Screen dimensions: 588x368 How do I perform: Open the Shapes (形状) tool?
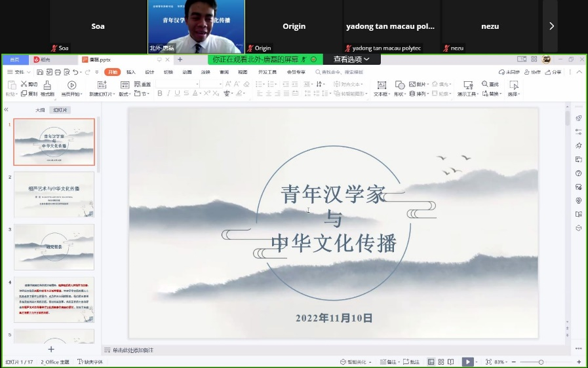point(399,88)
